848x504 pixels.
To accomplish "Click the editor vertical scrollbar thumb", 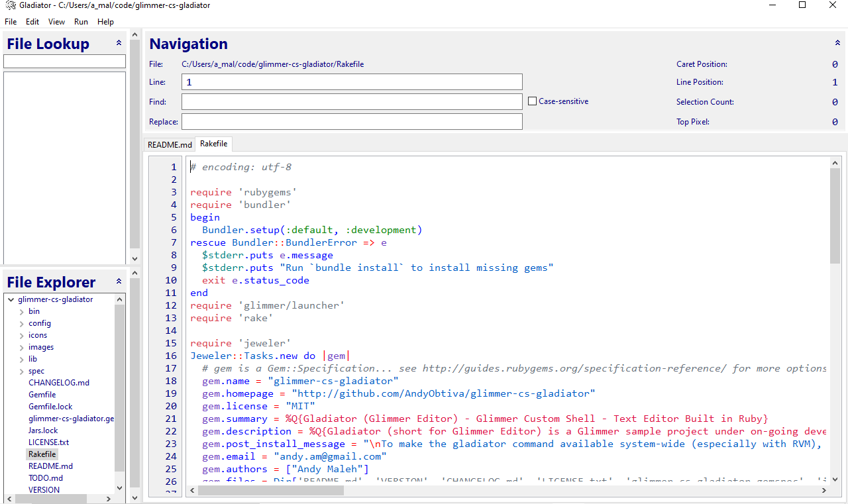I will pos(835,215).
